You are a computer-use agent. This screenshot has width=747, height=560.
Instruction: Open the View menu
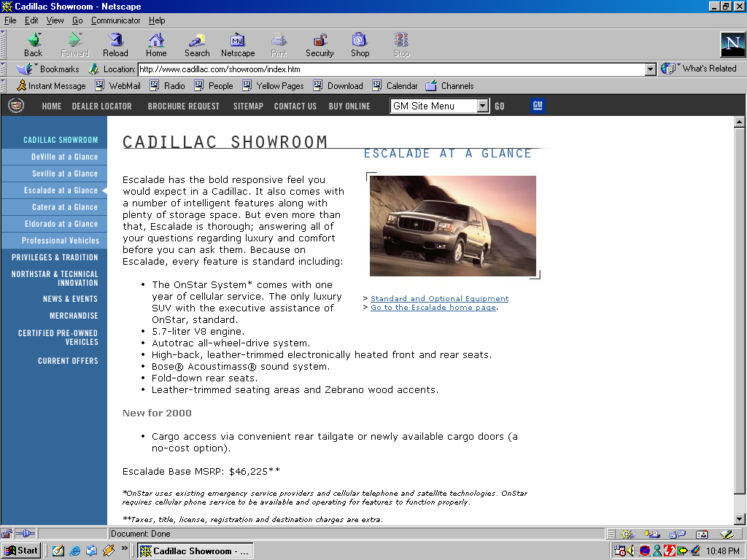click(x=55, y=20)
